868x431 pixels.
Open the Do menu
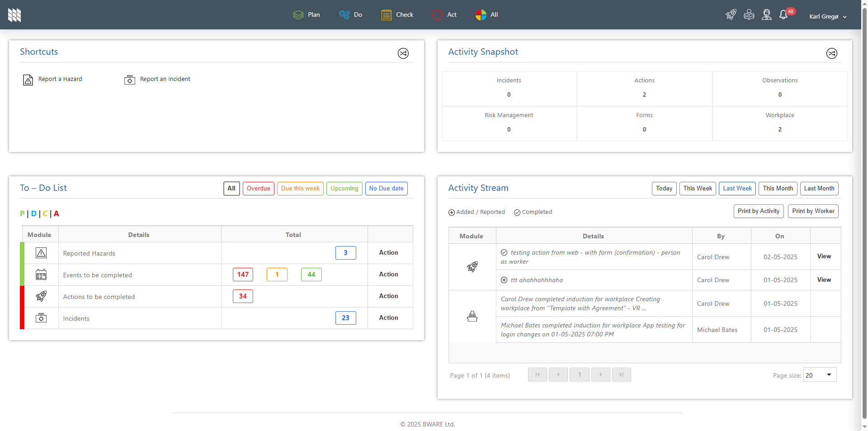pos(350,15)
